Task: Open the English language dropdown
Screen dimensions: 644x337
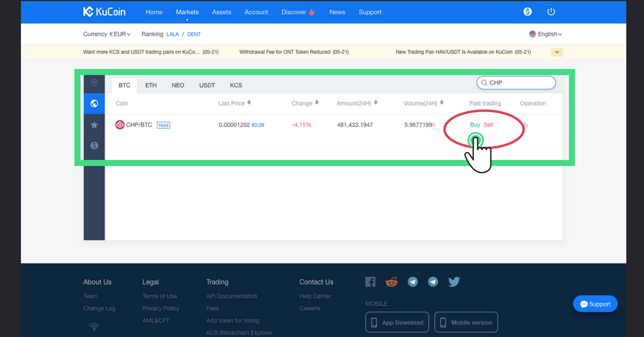Action: [x=546, y=34]
